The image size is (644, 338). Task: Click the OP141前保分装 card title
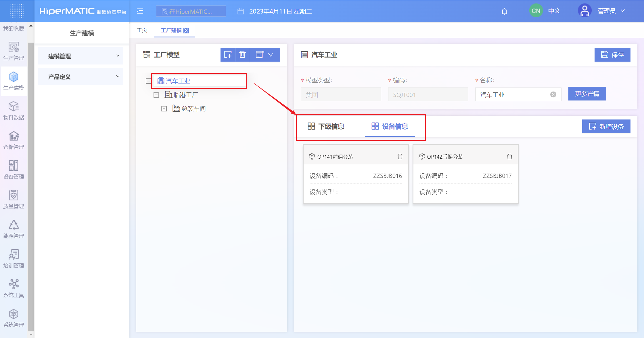pos(335,157)
